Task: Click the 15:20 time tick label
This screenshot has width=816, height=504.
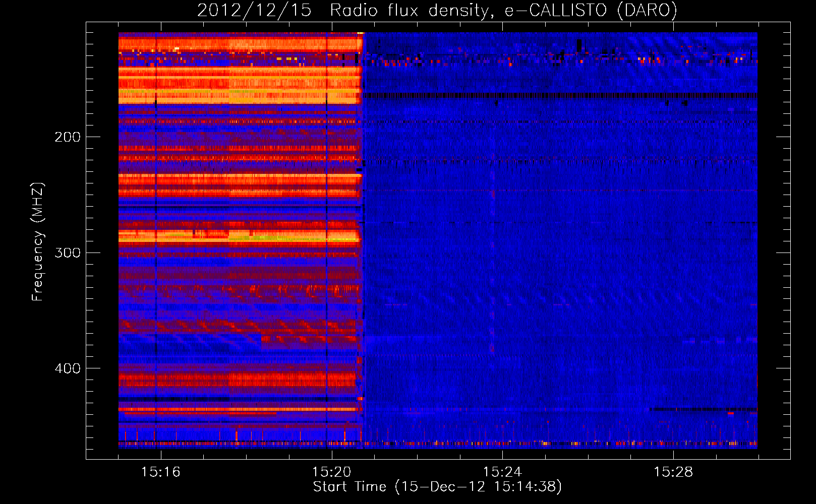Action: 332,472
